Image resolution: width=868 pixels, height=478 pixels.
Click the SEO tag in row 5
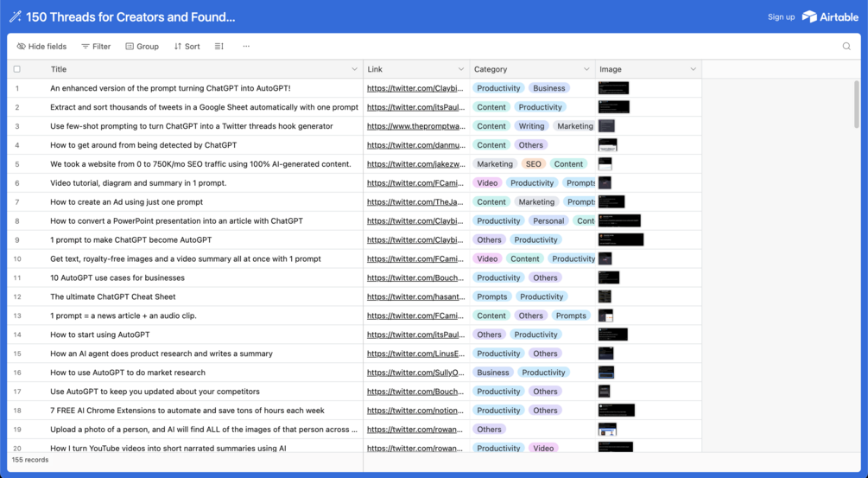coord(534,164)
